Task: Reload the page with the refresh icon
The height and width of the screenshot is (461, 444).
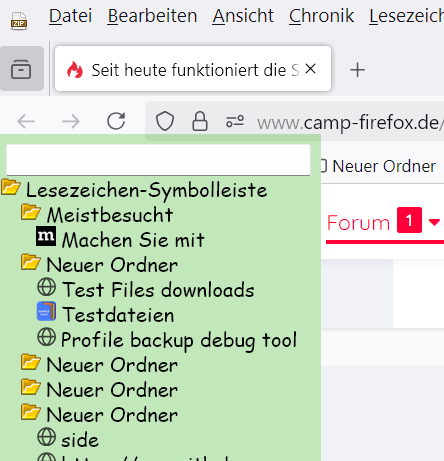Action: click(x=116, y=121)
